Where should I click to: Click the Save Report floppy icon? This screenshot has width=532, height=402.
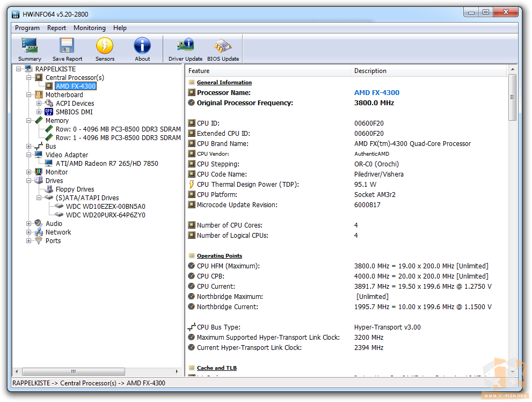click(x=67, y=46)
